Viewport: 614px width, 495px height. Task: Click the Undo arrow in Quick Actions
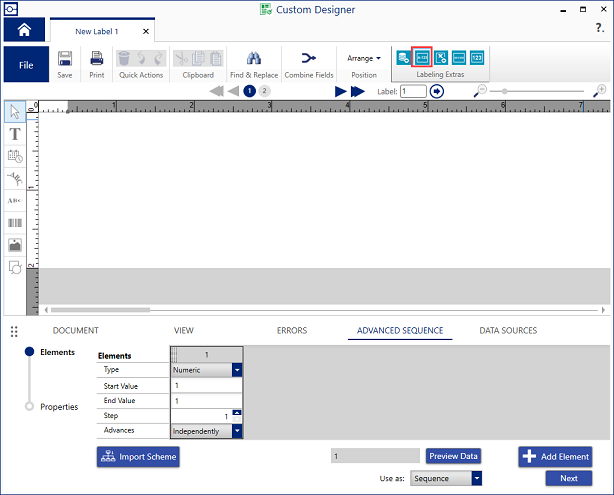point(141,58)
